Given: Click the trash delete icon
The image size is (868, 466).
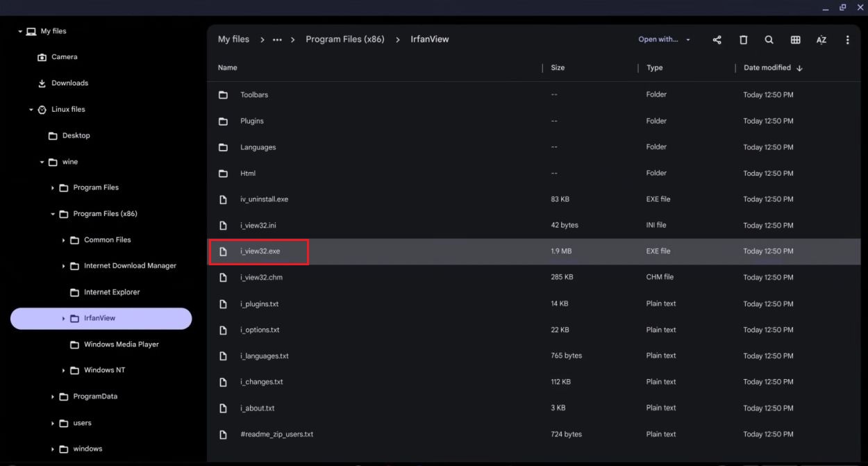Looking at the screenshot, I should click(x=743, y=40).
